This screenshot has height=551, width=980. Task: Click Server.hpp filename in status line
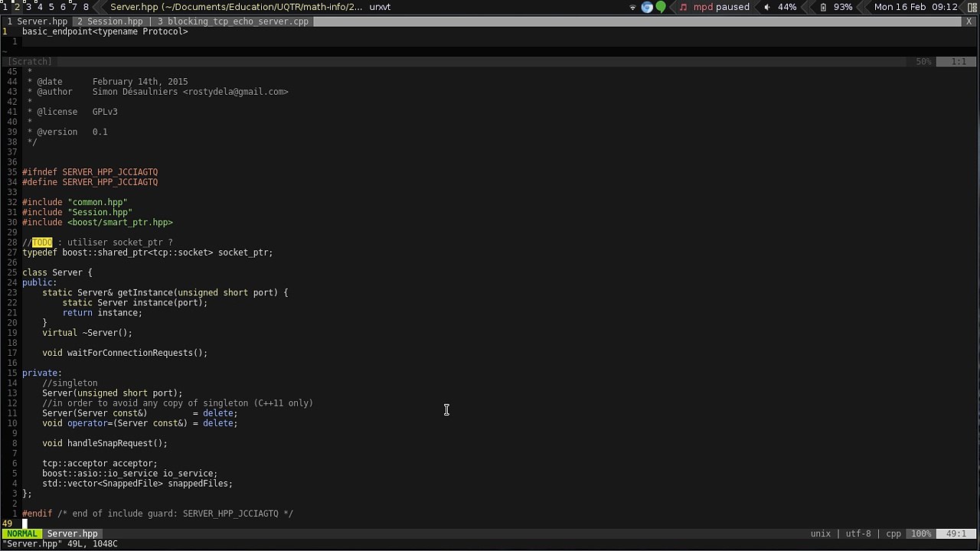(72, 533)
